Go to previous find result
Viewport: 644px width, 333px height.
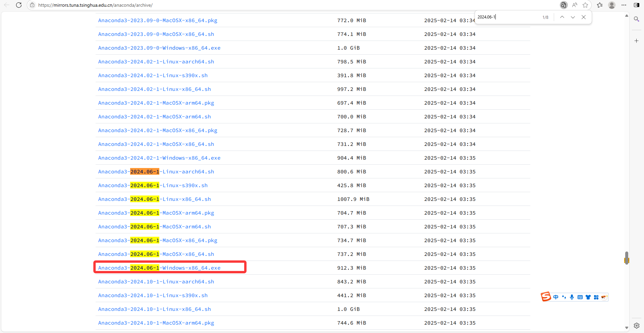click(562, 17)
